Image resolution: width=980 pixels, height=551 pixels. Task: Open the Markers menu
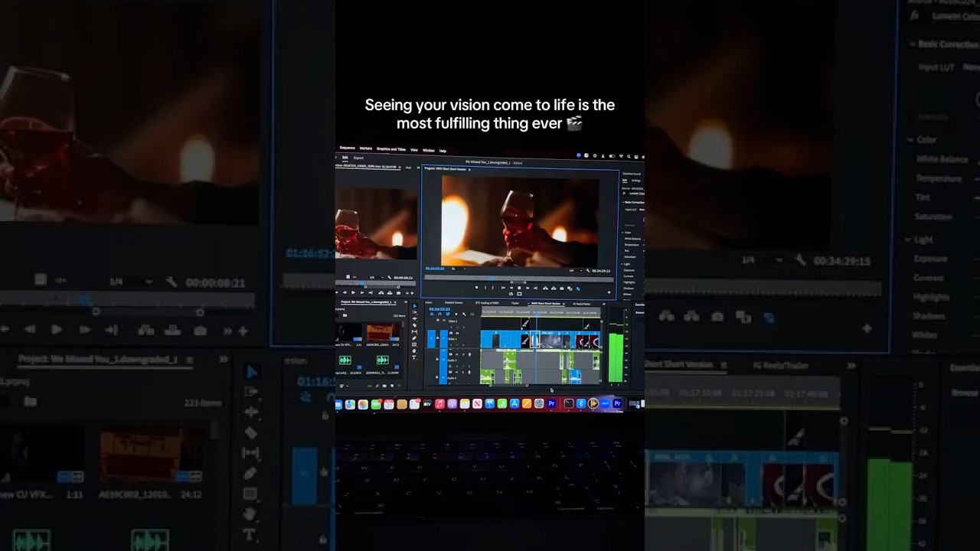[x=366, y=148]
